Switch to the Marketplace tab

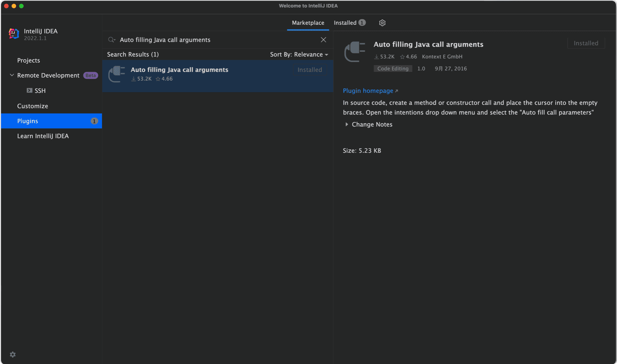[308, 23]
